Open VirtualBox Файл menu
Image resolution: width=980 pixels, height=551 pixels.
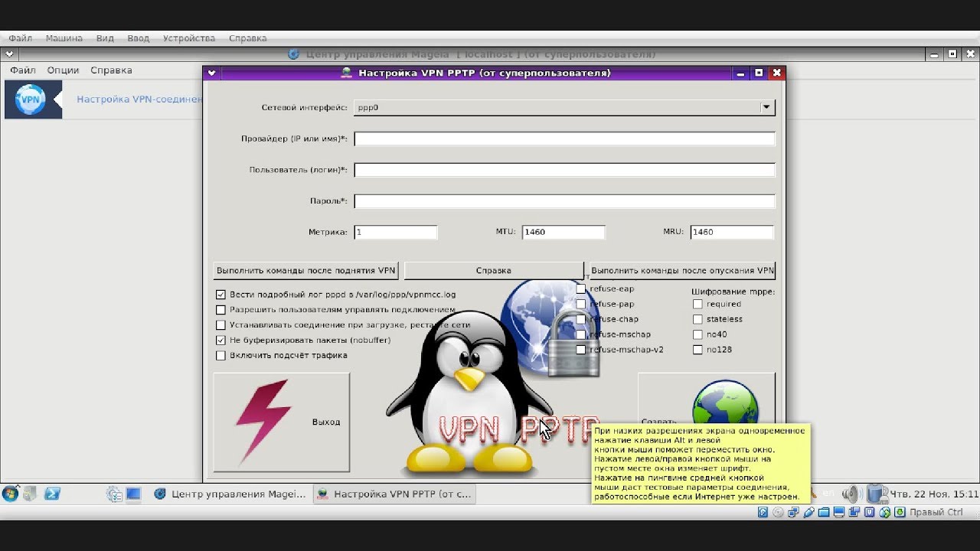point(21,37)
